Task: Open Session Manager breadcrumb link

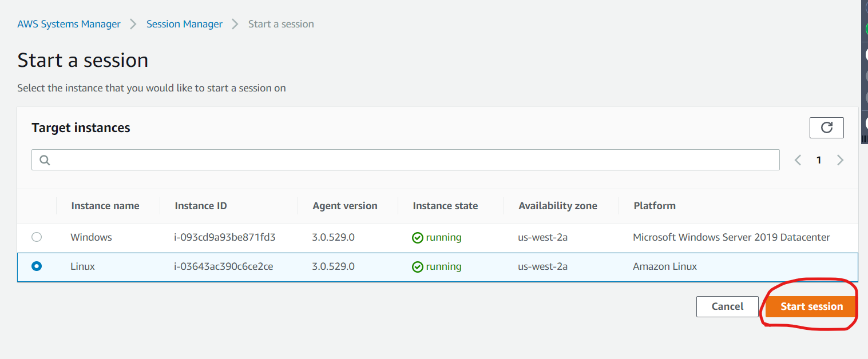Action: tap(184, 24)
